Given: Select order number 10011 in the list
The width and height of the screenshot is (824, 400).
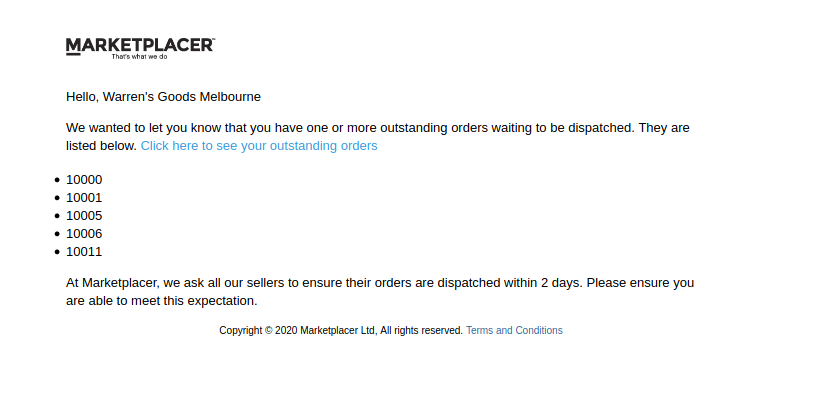Looking at the screenshot, I should point(84,251).
